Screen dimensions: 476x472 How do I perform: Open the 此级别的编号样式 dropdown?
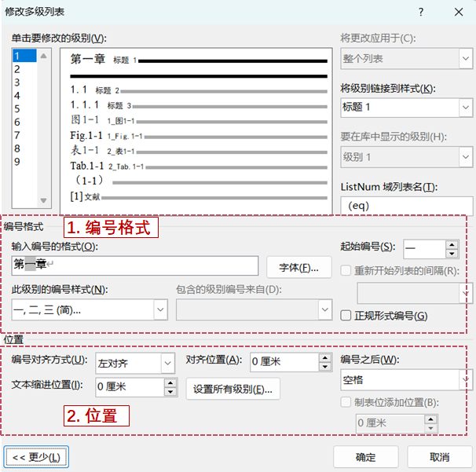[x=160, y=309]
